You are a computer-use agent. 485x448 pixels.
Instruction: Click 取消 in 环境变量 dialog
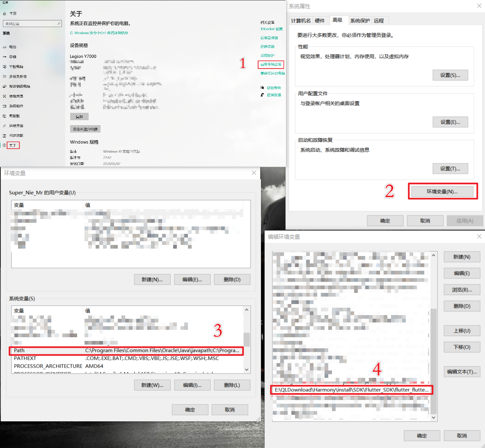pos(230,410)
